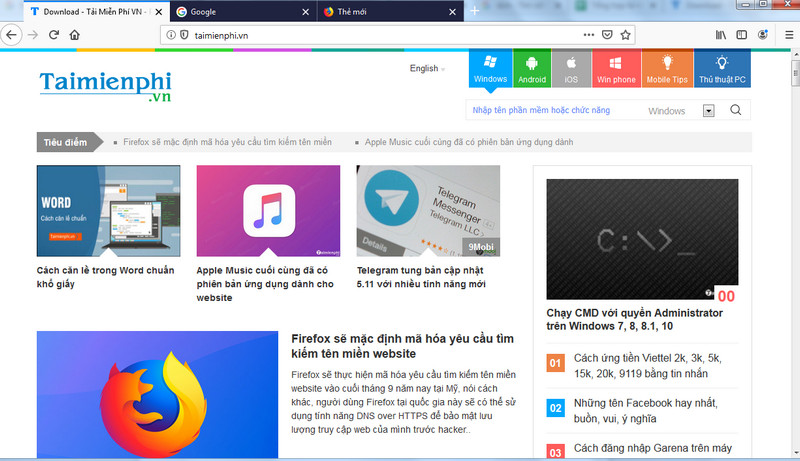The height and width of the screenshot is (461, 800).
Task: Open the large Firefox logo image
Action: [x=157, y=394]
